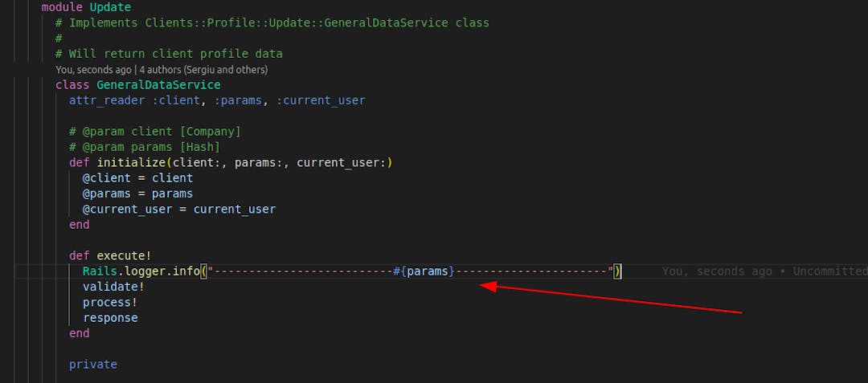Click the @params instance variable assignment
This screenshot has height=383, width=868.
click(x=103, y=194)
